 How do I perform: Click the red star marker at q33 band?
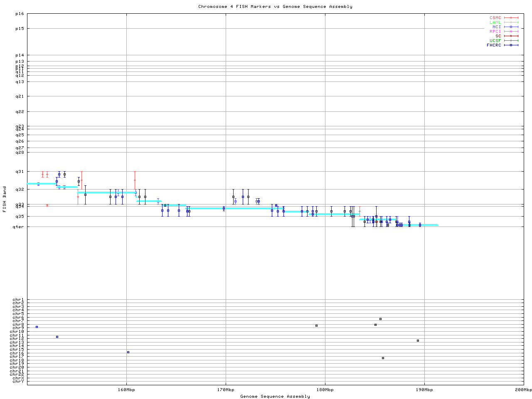click(47, 205)
